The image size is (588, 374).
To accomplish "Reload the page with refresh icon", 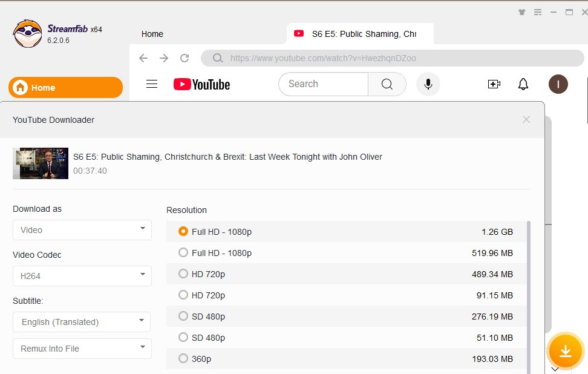I will point(185,58).
